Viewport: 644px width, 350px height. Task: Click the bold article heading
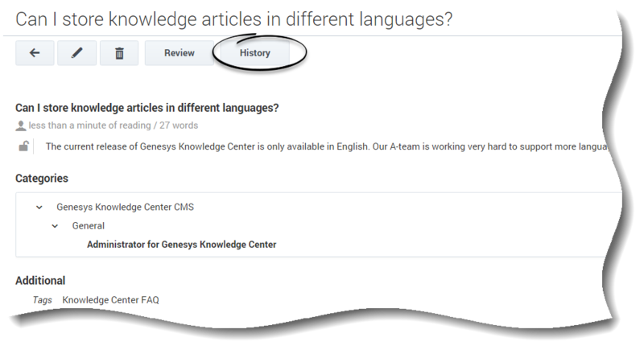coord(147,108)
